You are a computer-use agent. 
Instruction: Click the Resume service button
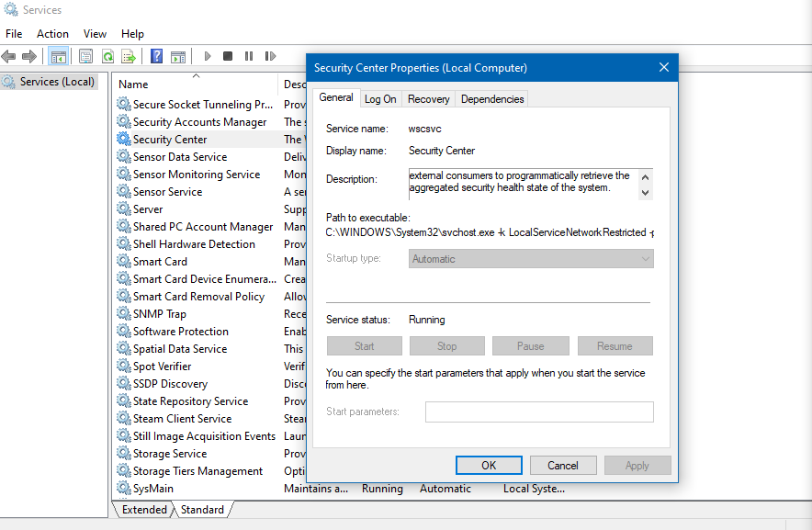(615, 346)
